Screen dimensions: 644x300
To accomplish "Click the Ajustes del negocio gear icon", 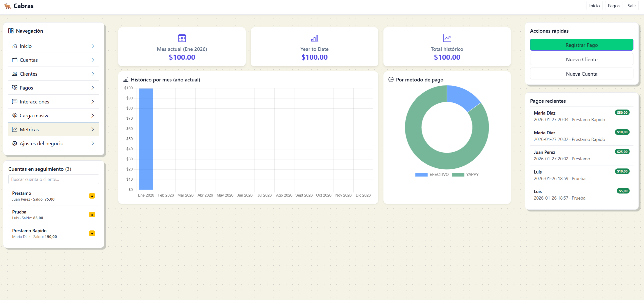I will 15,143.
